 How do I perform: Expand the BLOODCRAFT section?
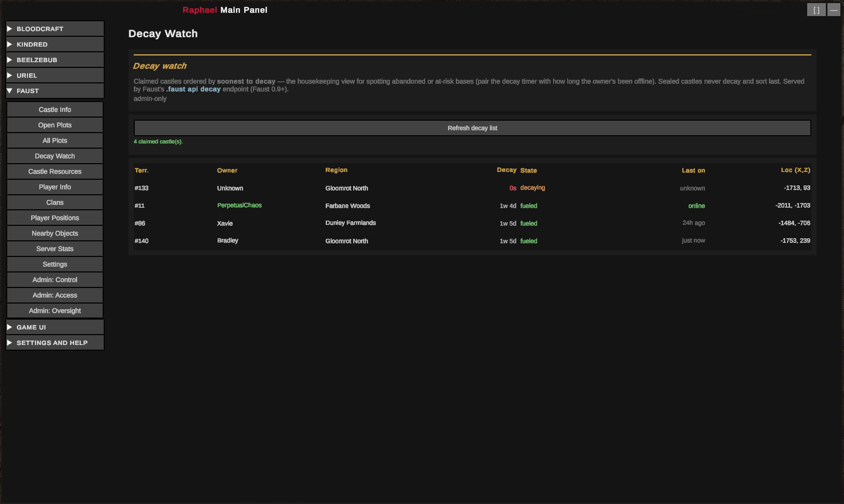coord(55,28)
